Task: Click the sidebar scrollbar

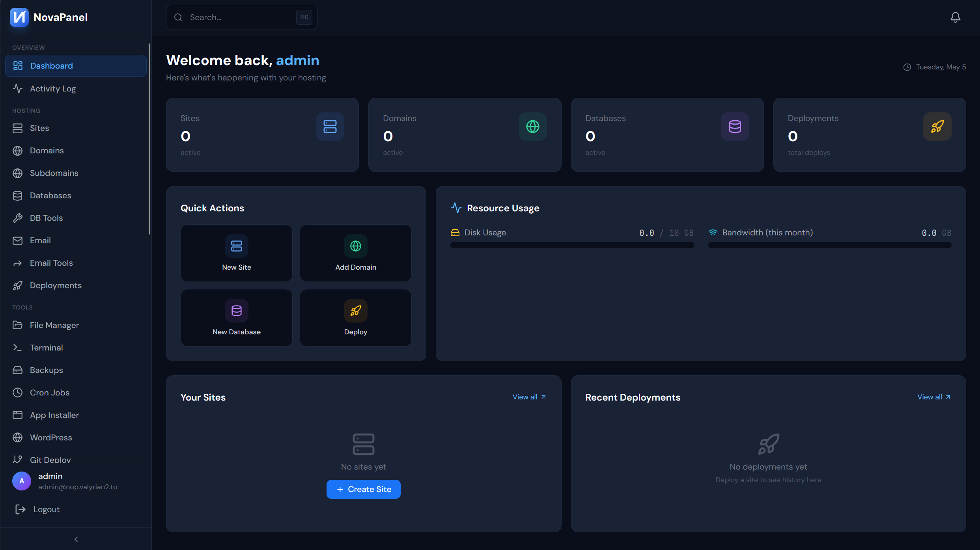Action: (x=149, y=139)
